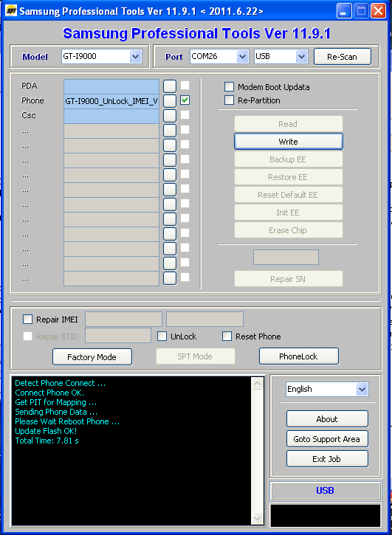This screenshot has width=392, height=535.
Task: Enable the Modem Boot Updata checkbox
Action: click(x=229, y=86)
